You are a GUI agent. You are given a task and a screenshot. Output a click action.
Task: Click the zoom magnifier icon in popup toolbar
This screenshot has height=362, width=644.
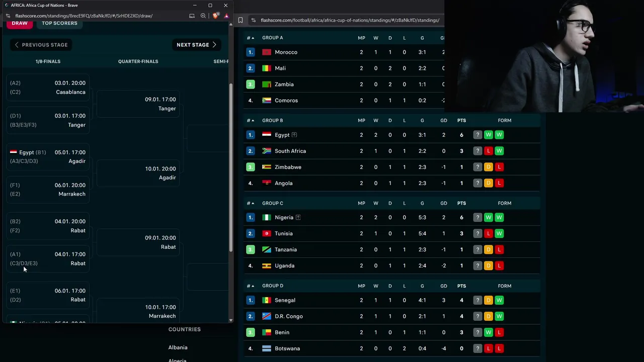click(203, 16)
